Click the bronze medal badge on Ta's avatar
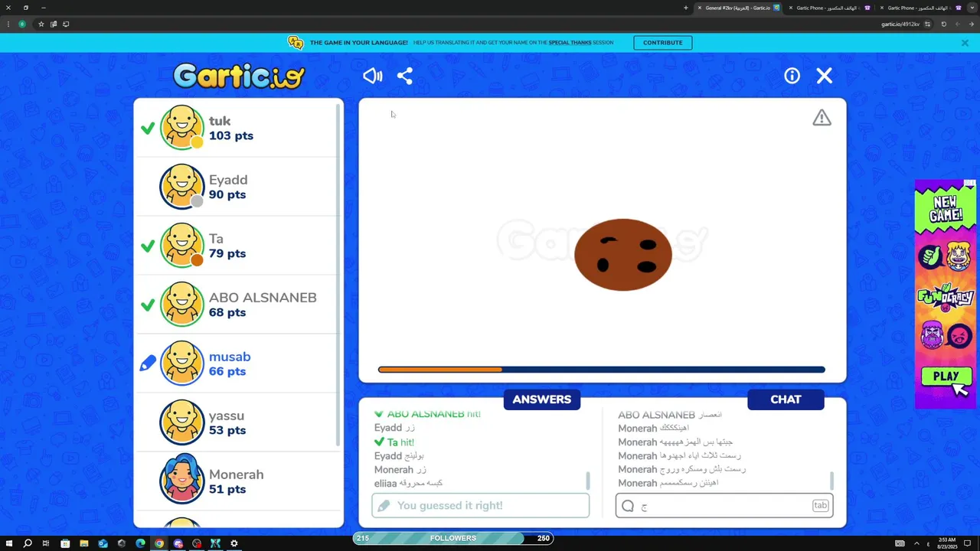Screen dimensions: 980x551 (x=197, y=260)
